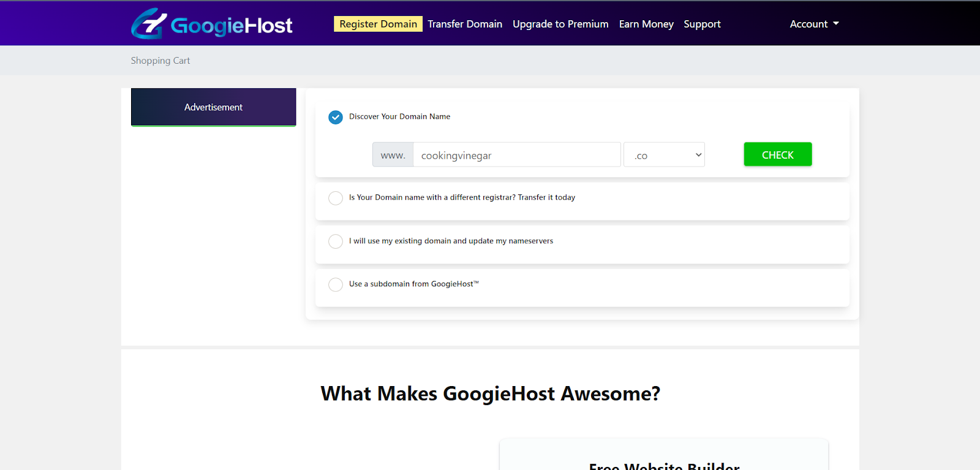980x470 pixels.
Task: Click the 'Discover Your Domain Name' label text
Action: pos(399,116)
